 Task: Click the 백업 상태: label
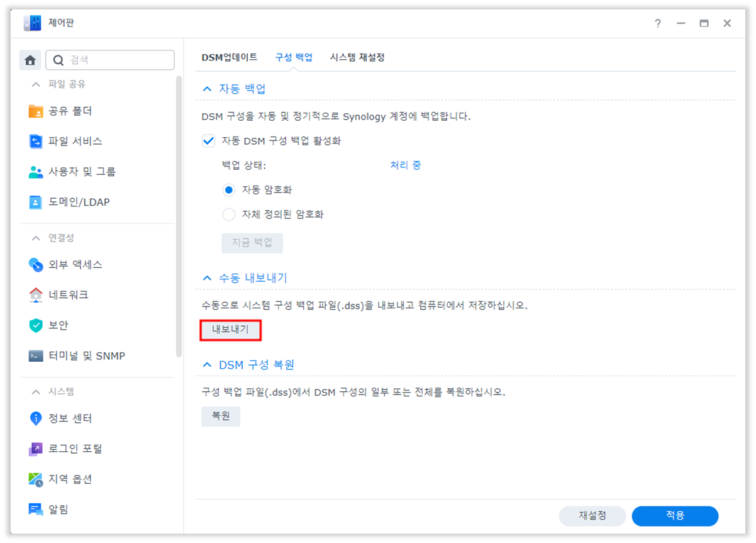tap(244, 165)
